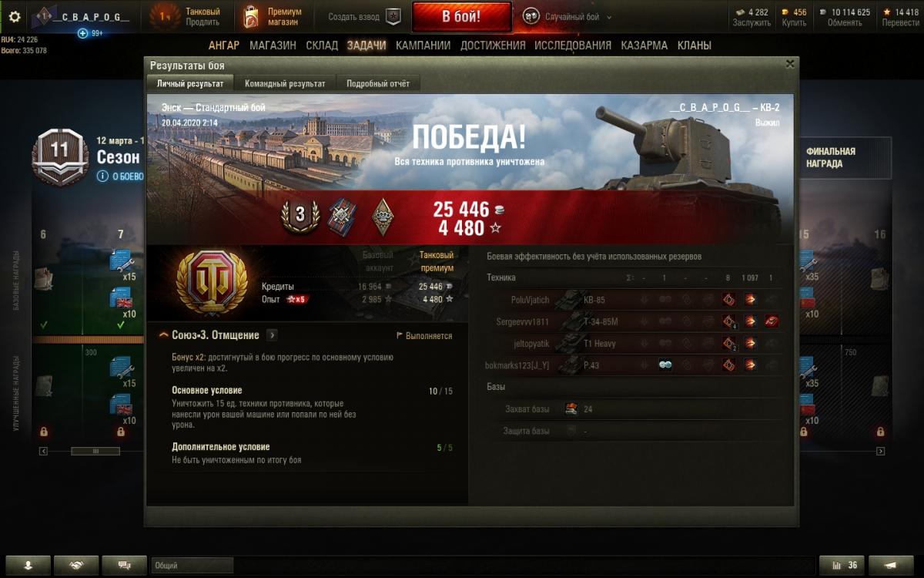Image resolution: width=924 pixels, height=578 pixels.
Task: Click the rank 3 chevron badge
Action: (300, 214)
